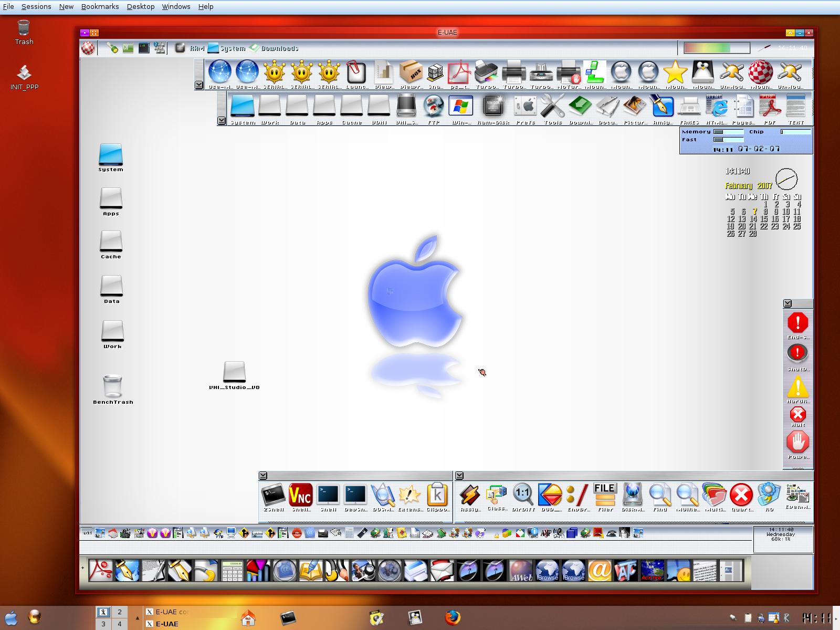Open the FTP icon in the drives dock
Image resolution: width=840 pixels, height=630 pixels.
click(434, 108)
